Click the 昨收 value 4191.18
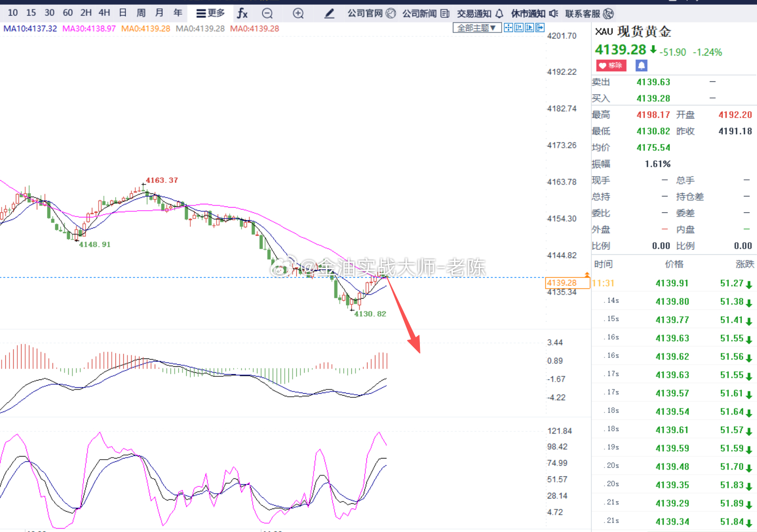 (735, 131)
